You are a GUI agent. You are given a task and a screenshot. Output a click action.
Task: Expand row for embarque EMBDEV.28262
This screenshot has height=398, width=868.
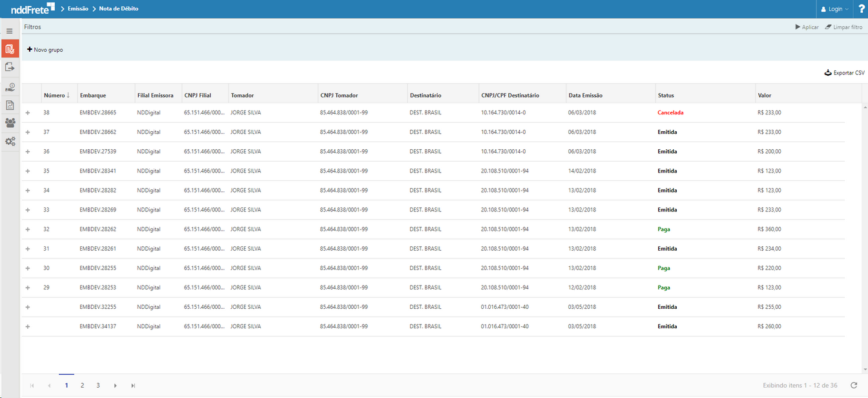[28, 229]
